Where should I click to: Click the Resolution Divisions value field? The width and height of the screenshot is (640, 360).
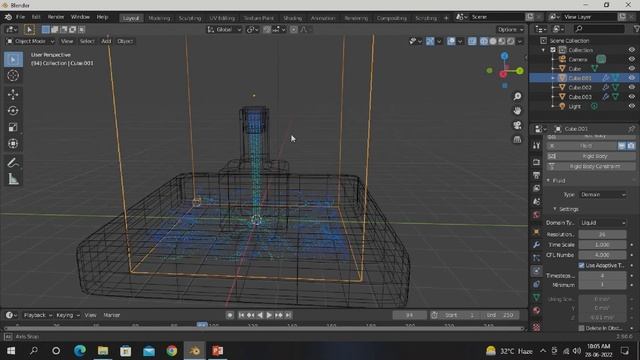pyautogui.click(x=602, y=235)
